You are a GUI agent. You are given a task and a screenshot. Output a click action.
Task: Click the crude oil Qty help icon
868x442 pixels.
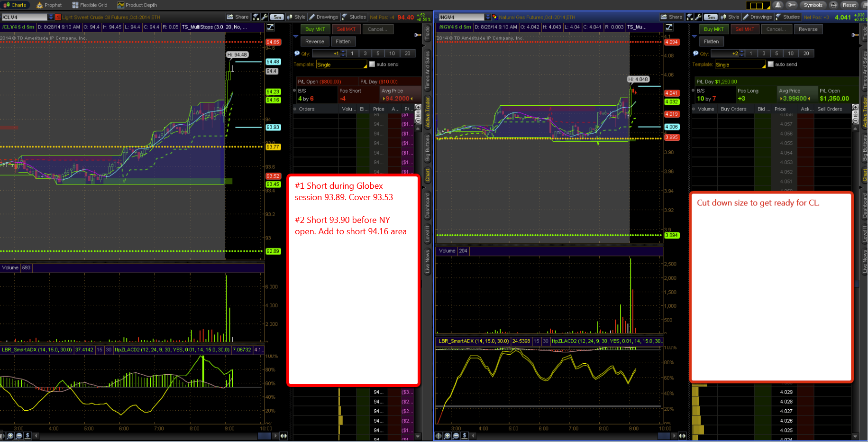[x=297, y=54]
